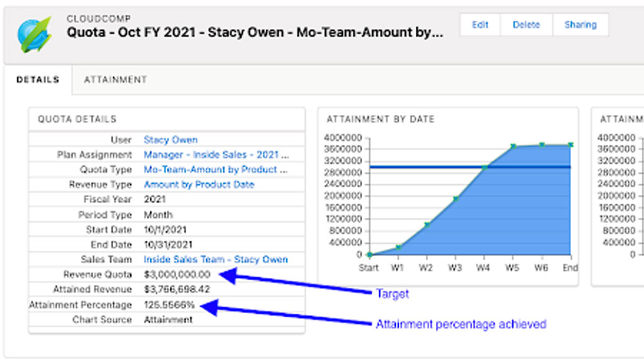Select the Revenue Quota value $3,000,000.00

177,274
